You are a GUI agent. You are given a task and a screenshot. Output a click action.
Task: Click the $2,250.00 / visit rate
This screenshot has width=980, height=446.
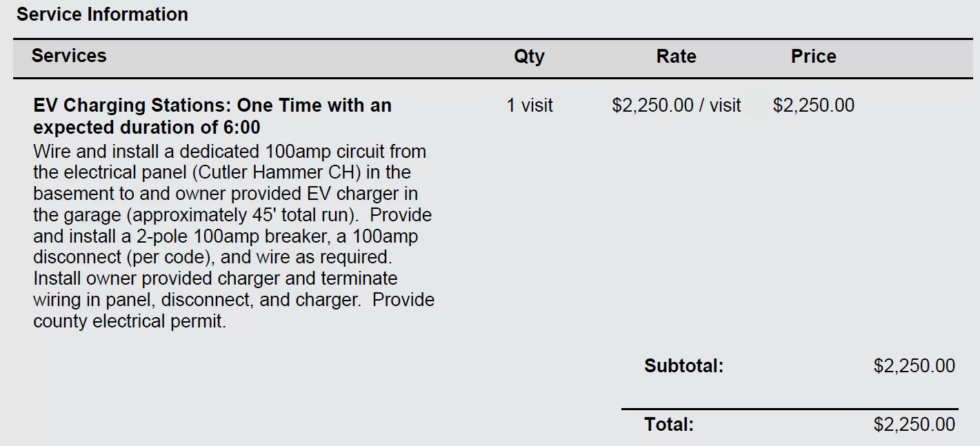pyautogui.click(x=677, y=105)
